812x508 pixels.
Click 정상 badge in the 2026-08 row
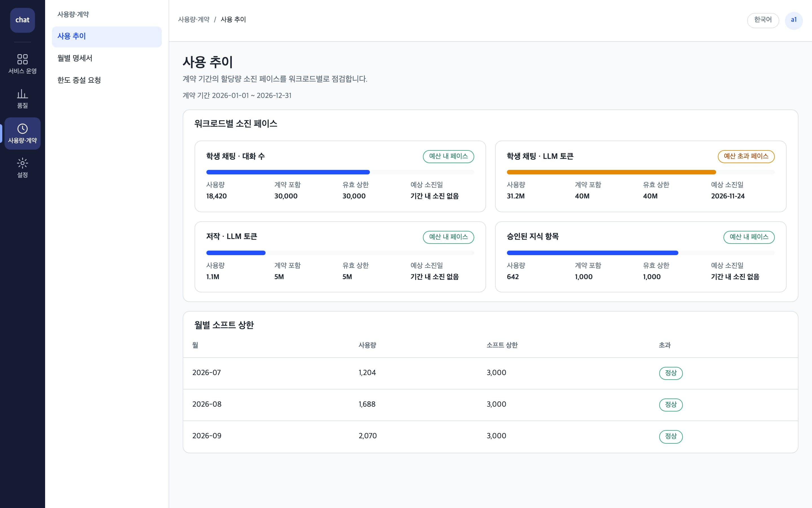(671, 405)
